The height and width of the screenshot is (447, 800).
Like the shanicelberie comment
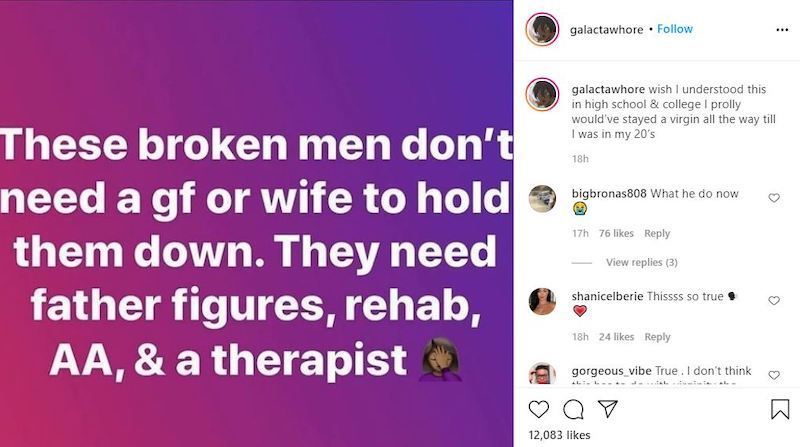774,301
